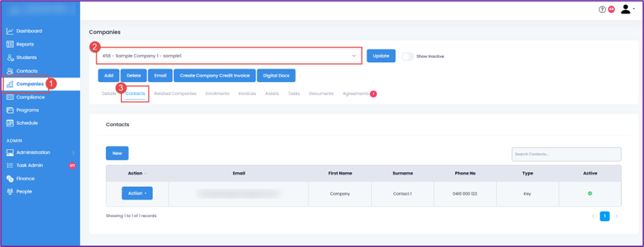Click the Programs sidebar icon

click(10, 110)
